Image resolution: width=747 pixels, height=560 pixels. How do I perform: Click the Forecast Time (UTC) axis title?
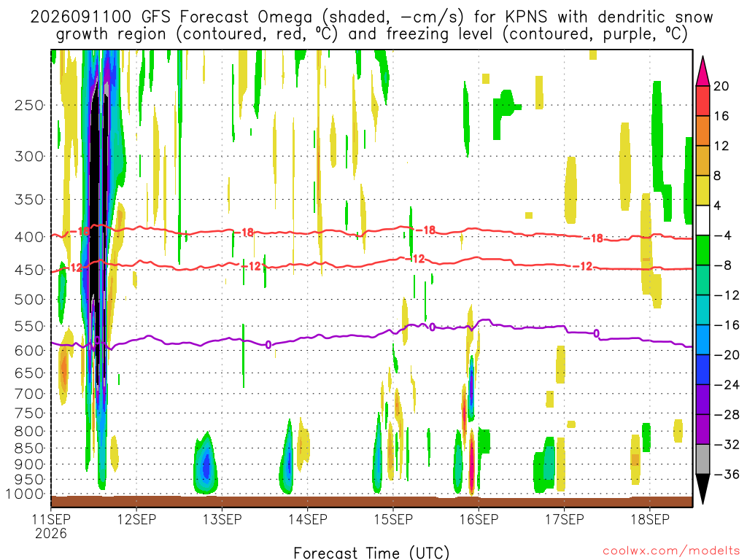pos(371,553)
